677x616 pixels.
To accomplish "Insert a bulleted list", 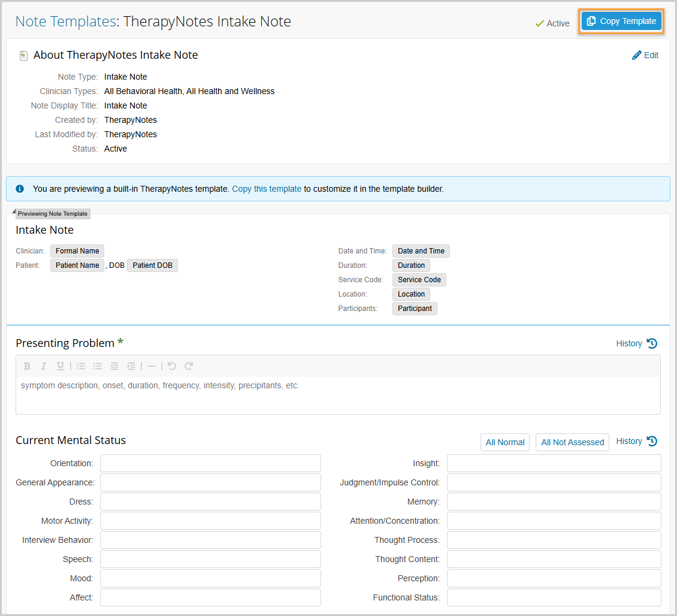I will [x=98, y=366].
